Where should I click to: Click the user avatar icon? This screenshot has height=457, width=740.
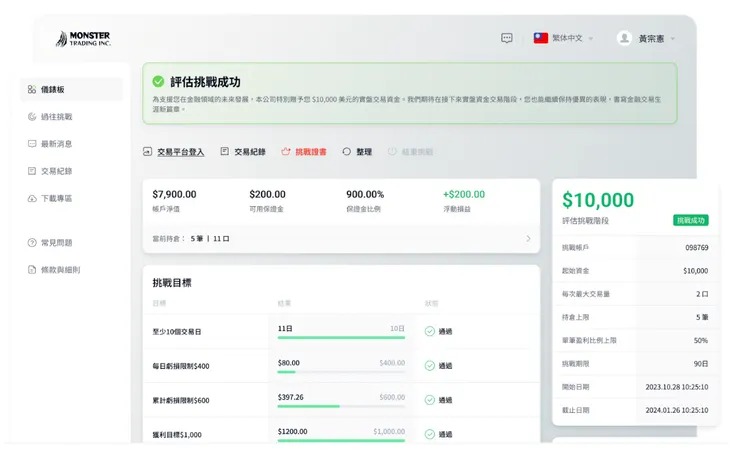click(x=624, y=38)
